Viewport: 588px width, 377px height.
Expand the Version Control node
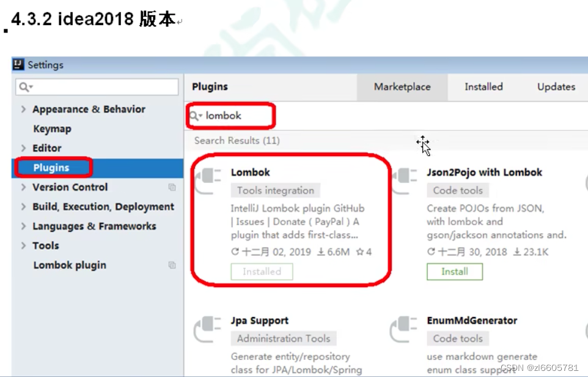(23, 187)
